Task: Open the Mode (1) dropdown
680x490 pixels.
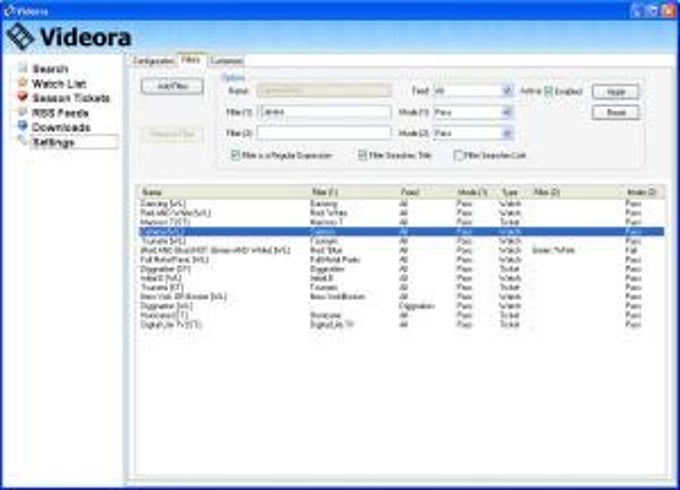Action: pos(473,112)
